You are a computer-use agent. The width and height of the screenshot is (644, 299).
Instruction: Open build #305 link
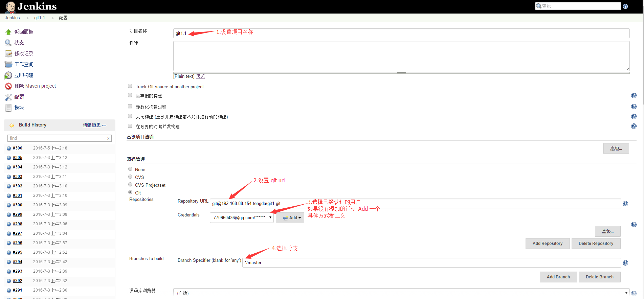click(18, 158)
